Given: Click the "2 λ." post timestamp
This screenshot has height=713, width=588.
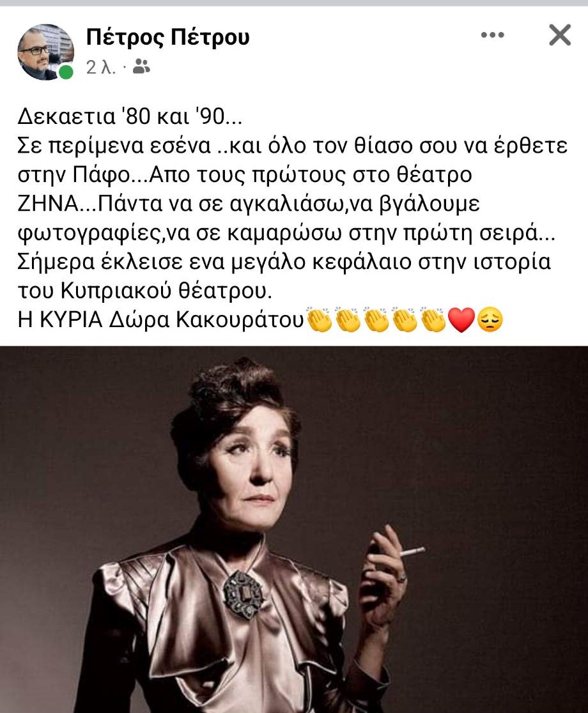Looking at the screenshot, I should (100, 67).
